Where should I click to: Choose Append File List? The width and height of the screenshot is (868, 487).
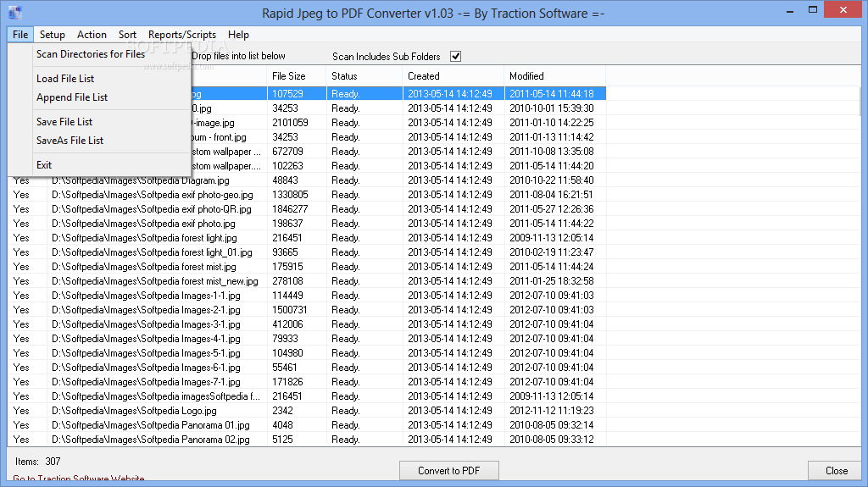pyautogui.click(x=100, y=97)
